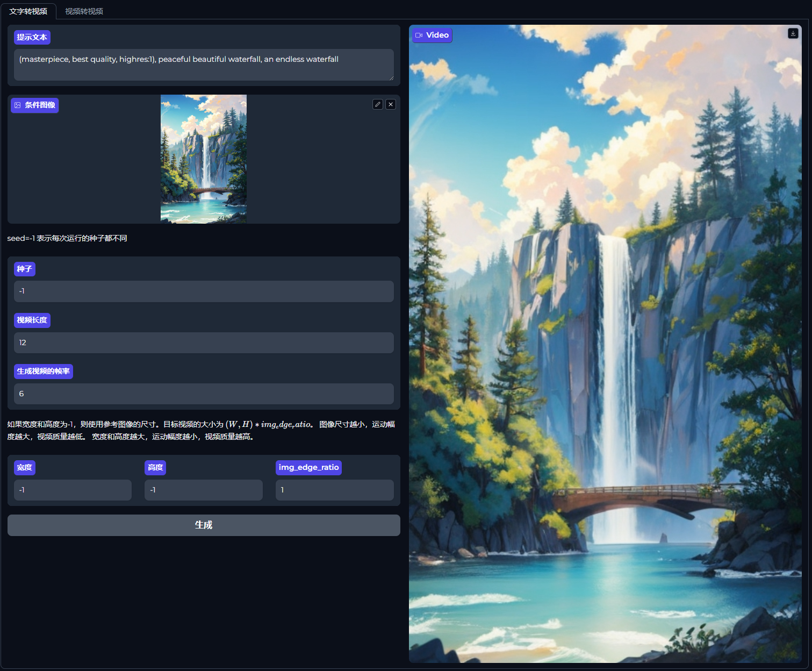Click the 生成 generate button
This screenshot has height=671, width=812.
pos(204,525)
